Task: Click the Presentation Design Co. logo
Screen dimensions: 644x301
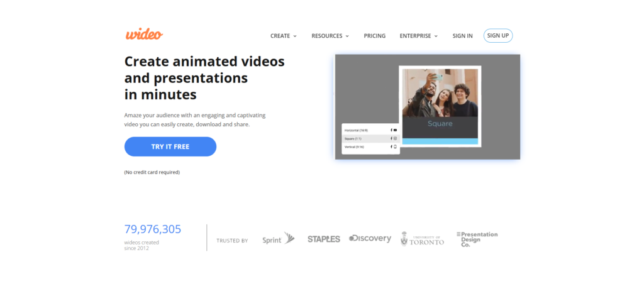Action: click(477, 239)
